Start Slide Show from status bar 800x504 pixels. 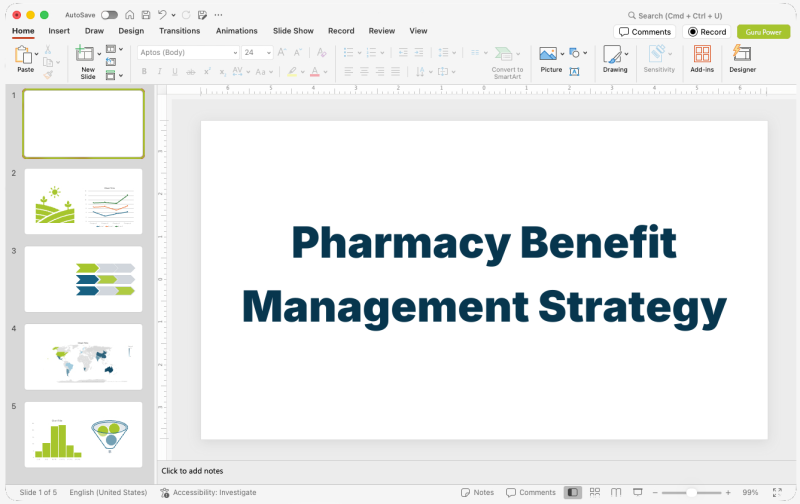click(638, 492)
